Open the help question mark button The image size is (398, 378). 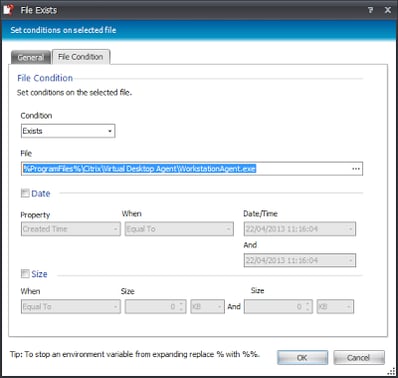point(370,10)
